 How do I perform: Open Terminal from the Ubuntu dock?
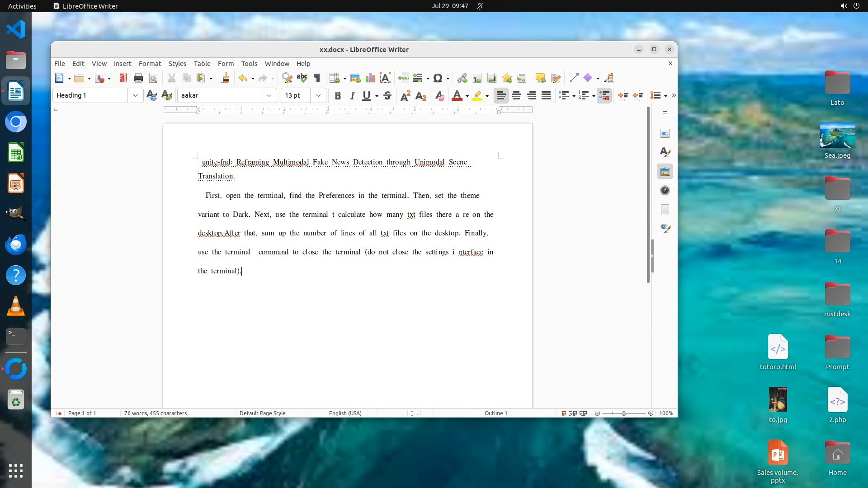[x=16, y=336]
